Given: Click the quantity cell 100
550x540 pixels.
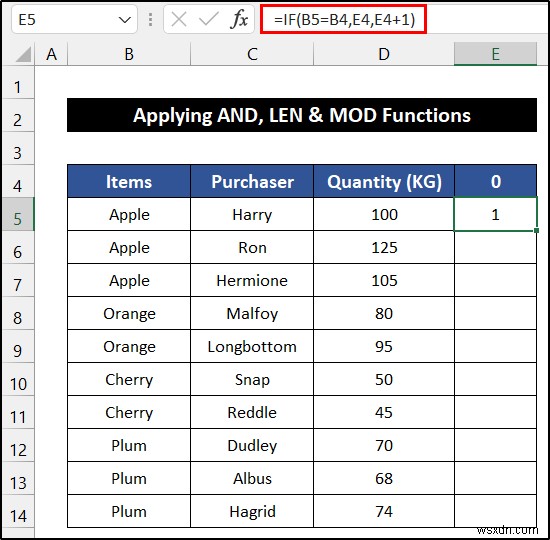Looking at the screenshot, I should click(384, 214).
